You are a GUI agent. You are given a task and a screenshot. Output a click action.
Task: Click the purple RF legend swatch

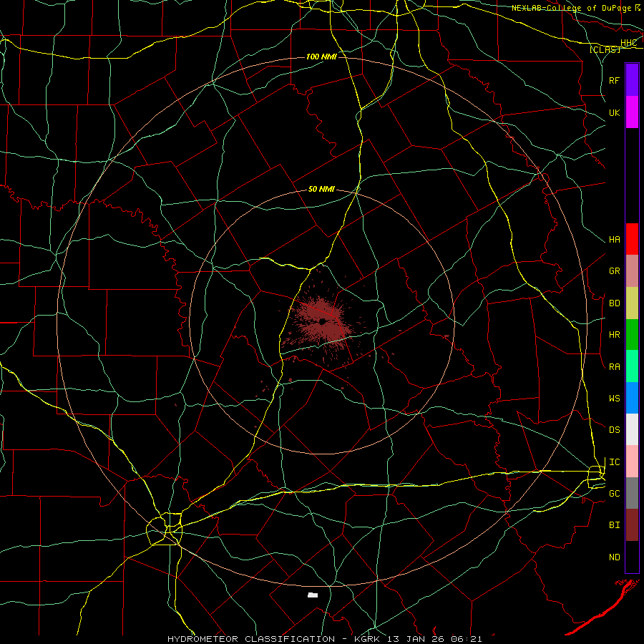point(632,80)
